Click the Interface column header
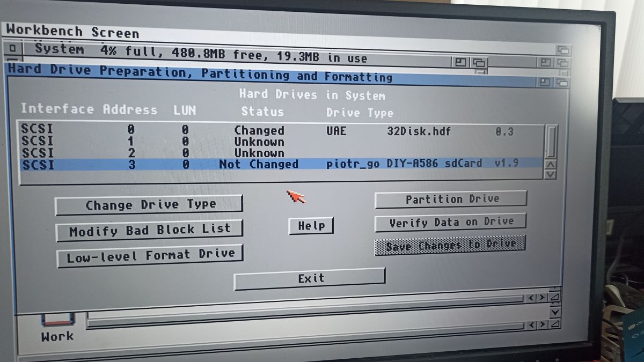This screenshot has width=644, height=362. point(57,109)
